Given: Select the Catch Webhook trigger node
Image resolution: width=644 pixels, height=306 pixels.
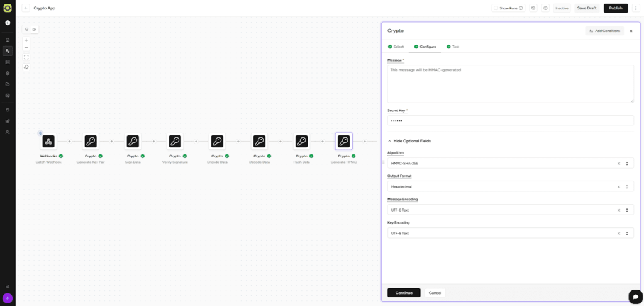Looking at the screenshot, I should (x=48, y=142).
